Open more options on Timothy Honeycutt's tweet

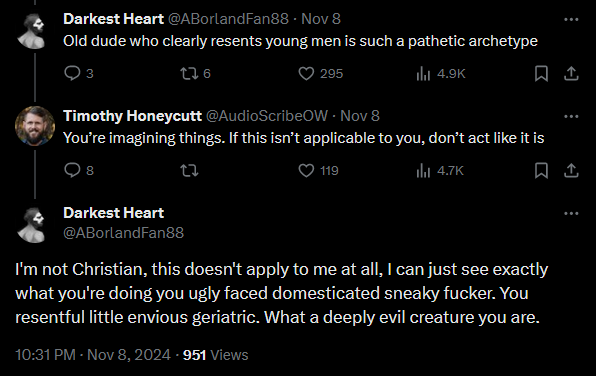click(x=571, y=116)
